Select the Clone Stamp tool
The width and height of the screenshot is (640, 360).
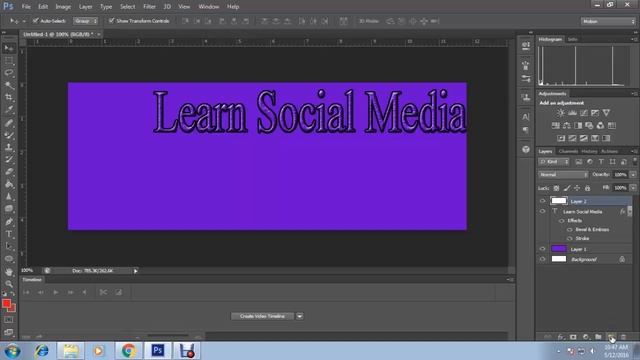click(x=9, y=147)
